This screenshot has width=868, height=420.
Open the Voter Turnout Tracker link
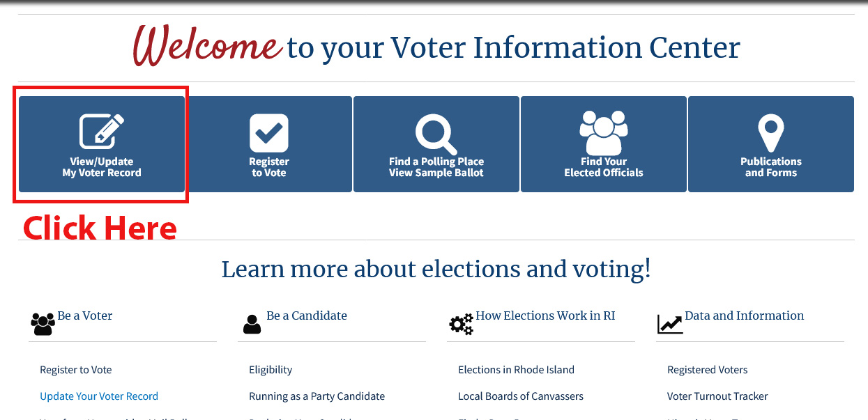tap(717, 396)
